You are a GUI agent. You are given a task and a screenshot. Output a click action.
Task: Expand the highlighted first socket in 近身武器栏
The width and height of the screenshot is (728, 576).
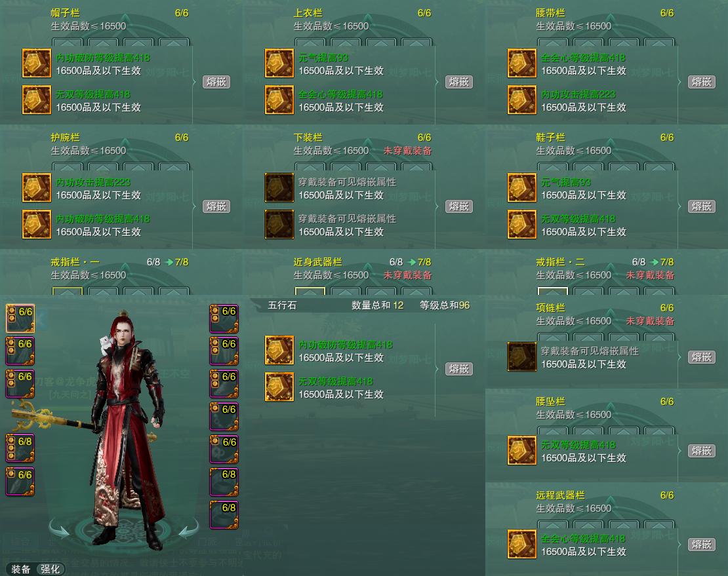(310, 291)
